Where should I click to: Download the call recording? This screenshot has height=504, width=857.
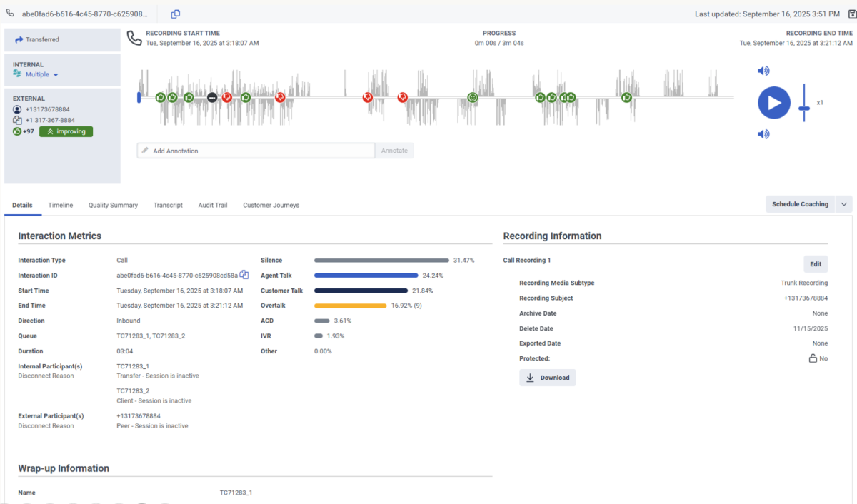(547, 378)
